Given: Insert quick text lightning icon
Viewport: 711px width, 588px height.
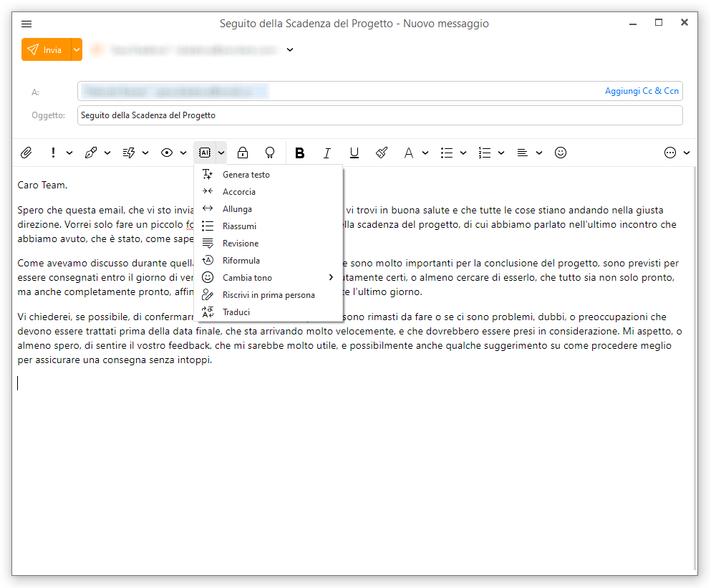Looking at the screenshot, I should pos(129,153).
